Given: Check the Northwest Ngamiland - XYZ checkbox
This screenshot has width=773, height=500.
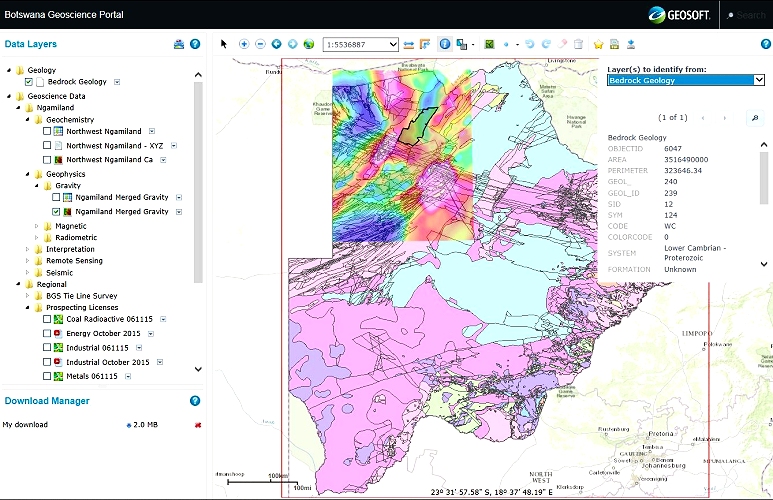Looking at the screenshot, I should 47,145.
